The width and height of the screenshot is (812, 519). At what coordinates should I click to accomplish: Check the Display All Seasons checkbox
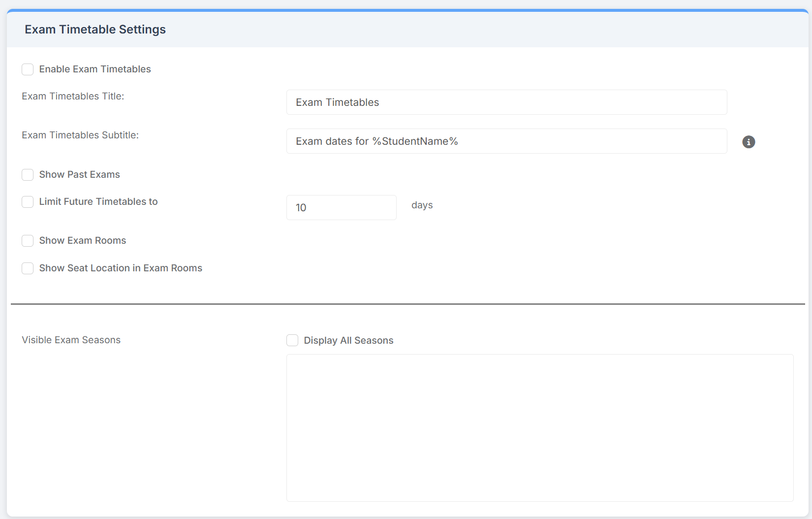(x=292, y=341)
